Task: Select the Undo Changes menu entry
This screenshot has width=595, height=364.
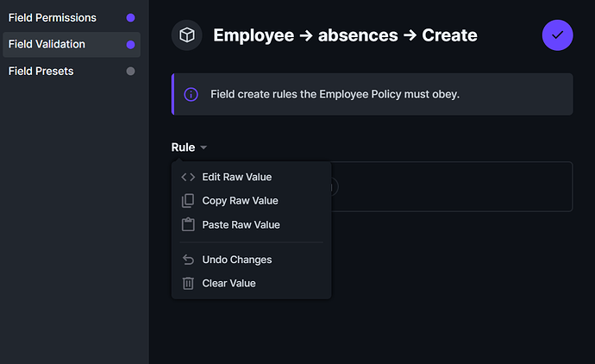Action: click(x=236, y=260)
